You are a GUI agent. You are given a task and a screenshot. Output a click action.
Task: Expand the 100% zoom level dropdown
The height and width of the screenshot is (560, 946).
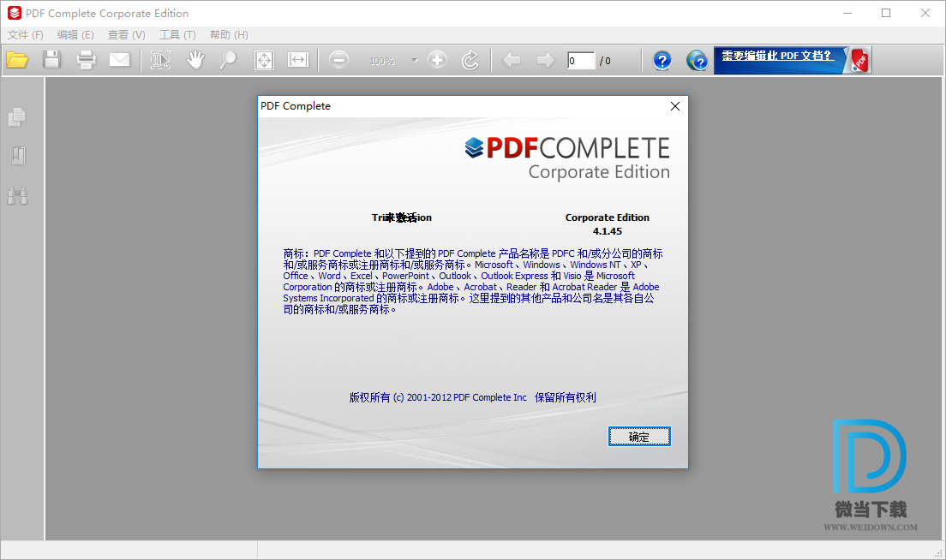coord(415,60)
